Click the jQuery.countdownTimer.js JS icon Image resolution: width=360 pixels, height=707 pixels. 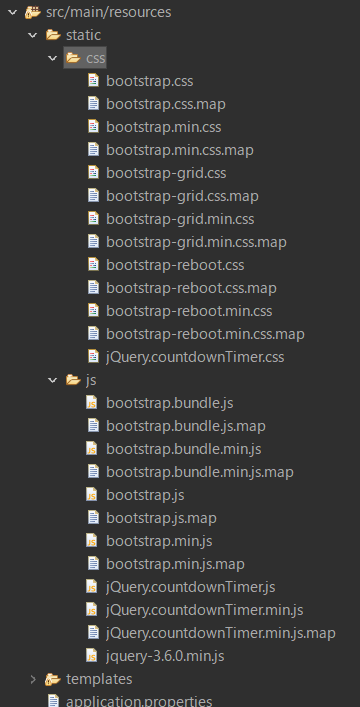click(x=92, y=587)
